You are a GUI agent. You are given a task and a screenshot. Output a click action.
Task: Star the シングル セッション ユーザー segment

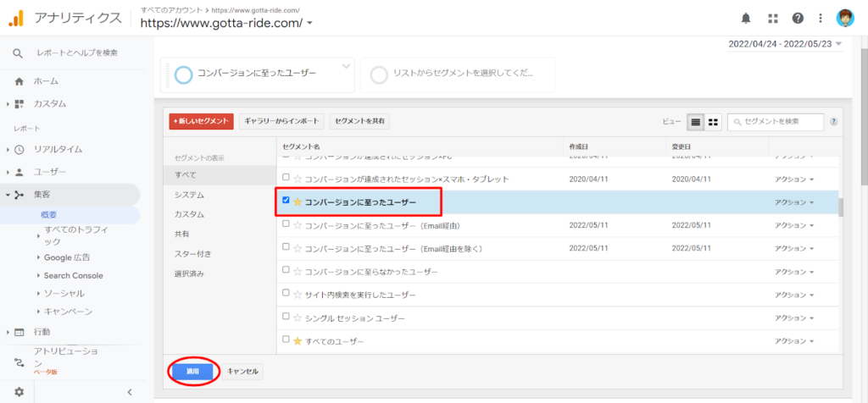298,318
